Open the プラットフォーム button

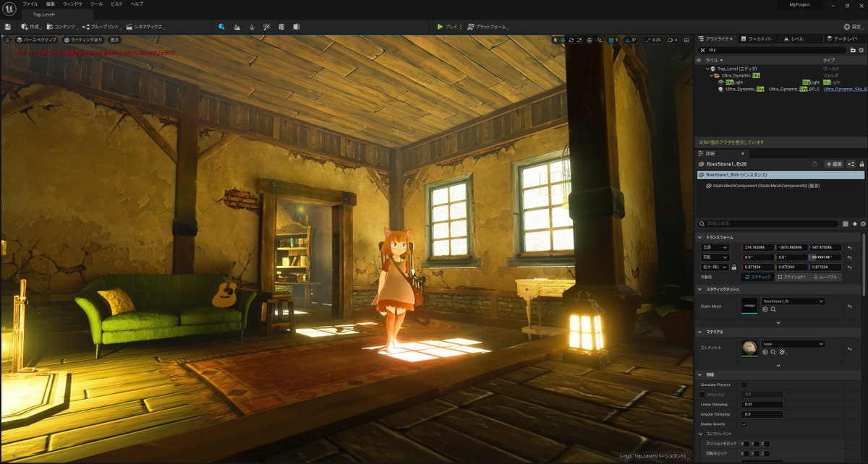click(x=488, y=27)
